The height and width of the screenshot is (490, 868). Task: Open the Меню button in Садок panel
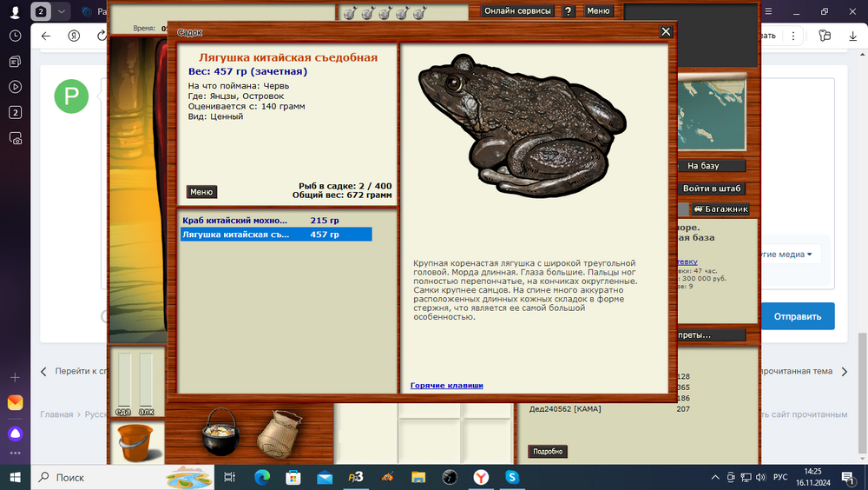point(201,192)
